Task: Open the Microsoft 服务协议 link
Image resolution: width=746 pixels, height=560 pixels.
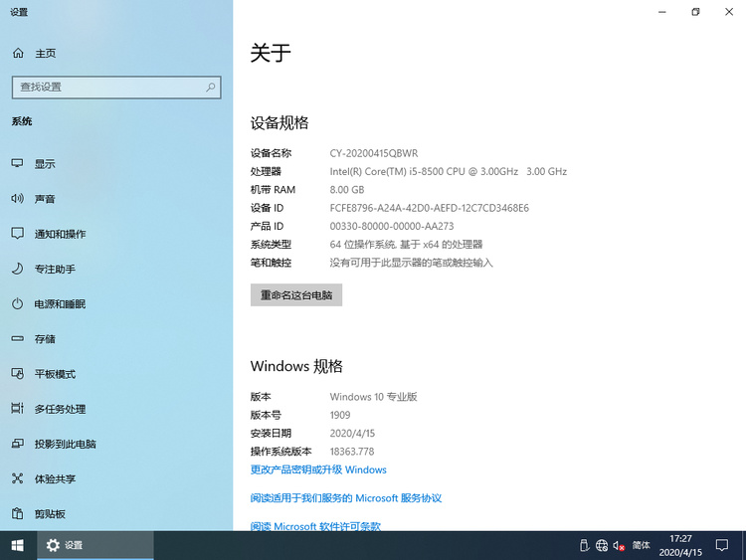Action: (345, 497)
